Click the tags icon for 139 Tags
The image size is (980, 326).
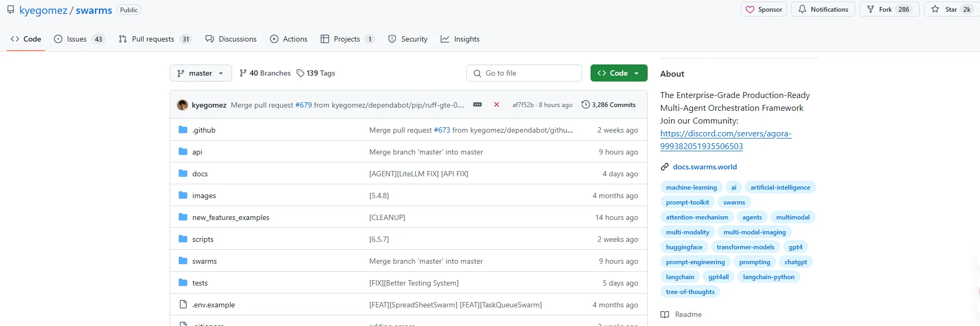(300, 73)
